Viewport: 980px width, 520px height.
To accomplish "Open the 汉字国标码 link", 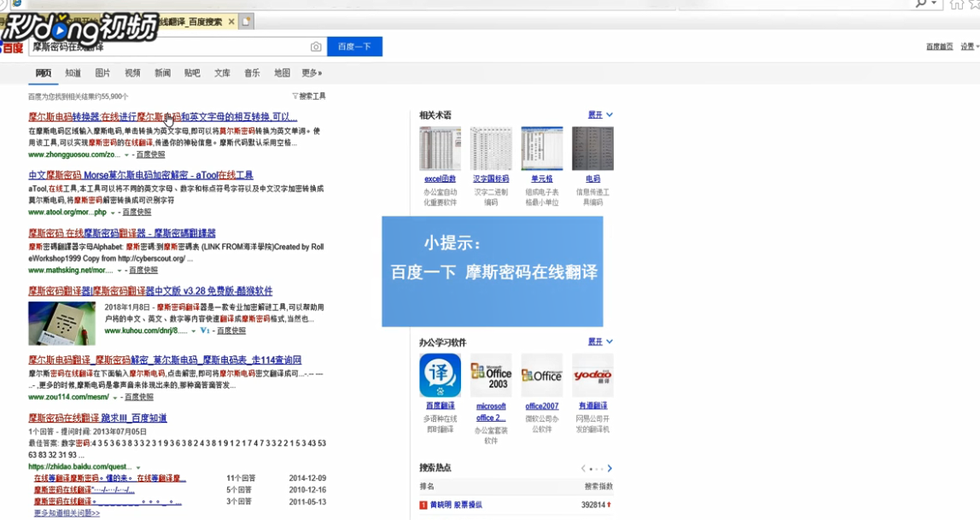I will click(491, 178).
